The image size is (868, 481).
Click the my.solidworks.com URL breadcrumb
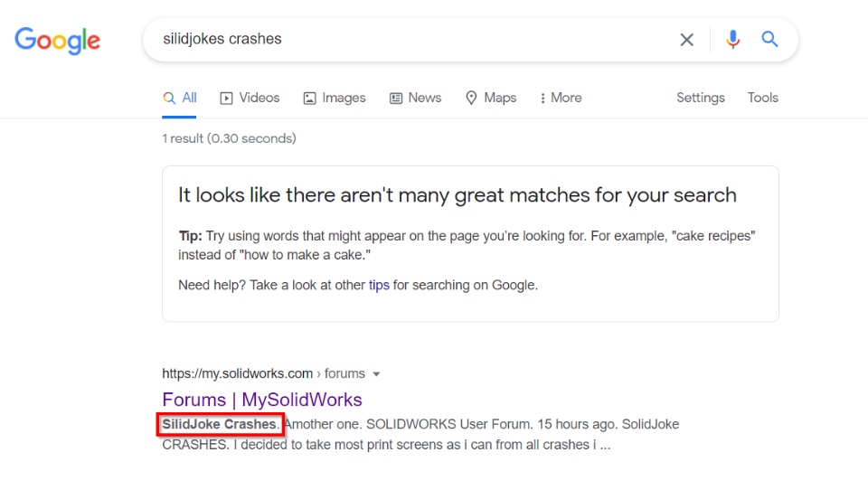click(237, 373)
